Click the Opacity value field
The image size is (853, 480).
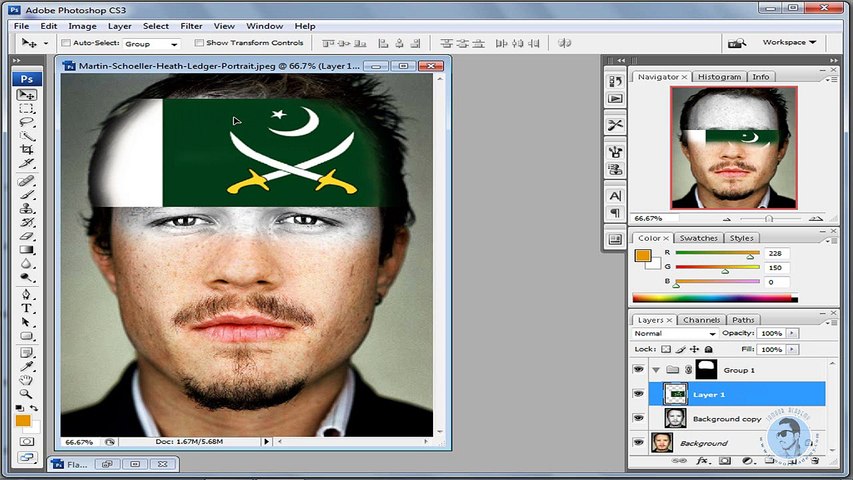tap(770, 333)
